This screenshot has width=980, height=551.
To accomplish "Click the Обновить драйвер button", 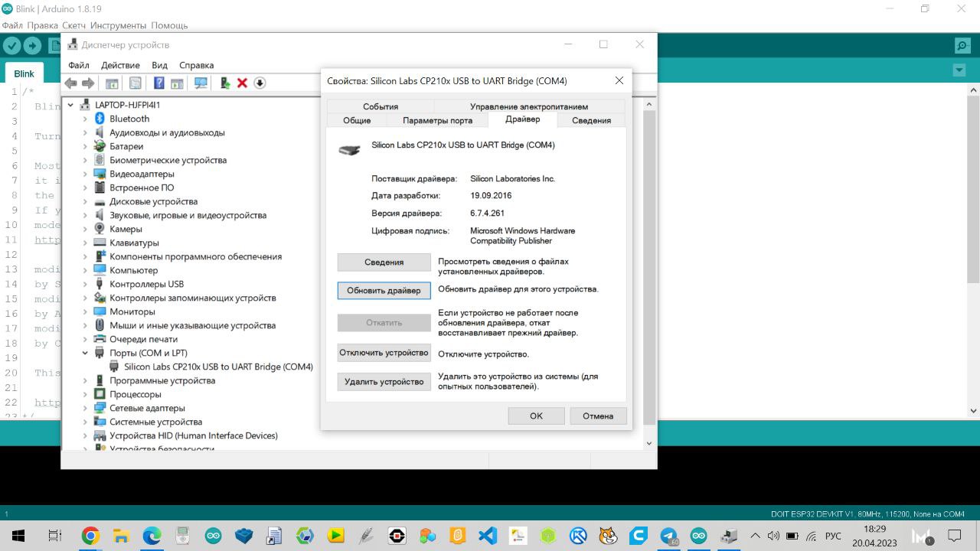I will 384,291.
